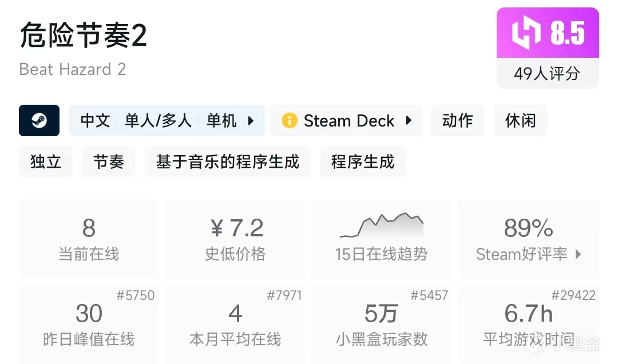Image resolution: width=618 pixels, height=364 pixels.
Task: Click the 49人评分 rating label
Action: [547, 74]
